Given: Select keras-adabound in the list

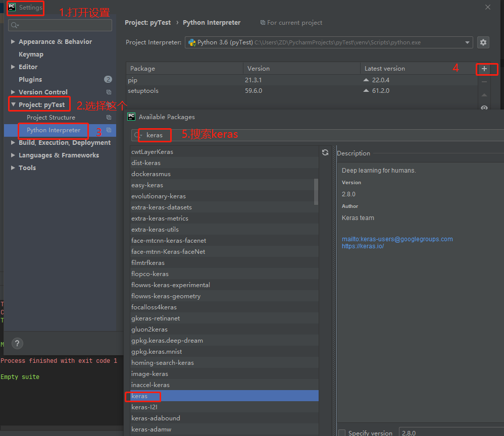Looking at the screenshot, I should pos(224,418).
